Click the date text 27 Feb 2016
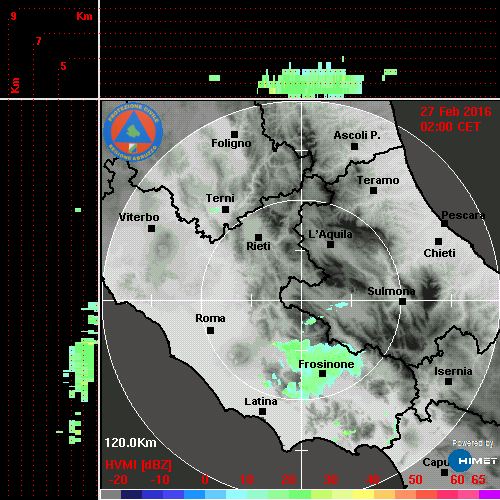 [456, 112]
